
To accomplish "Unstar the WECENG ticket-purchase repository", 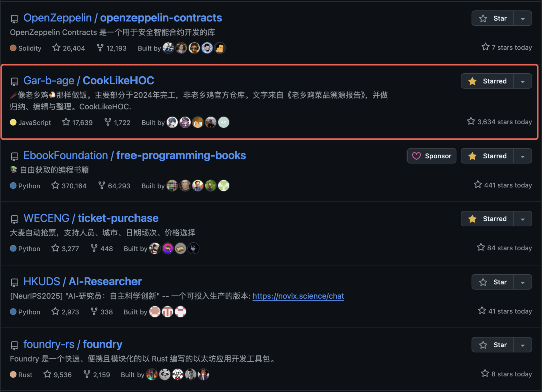I will [x=487, y=219].
